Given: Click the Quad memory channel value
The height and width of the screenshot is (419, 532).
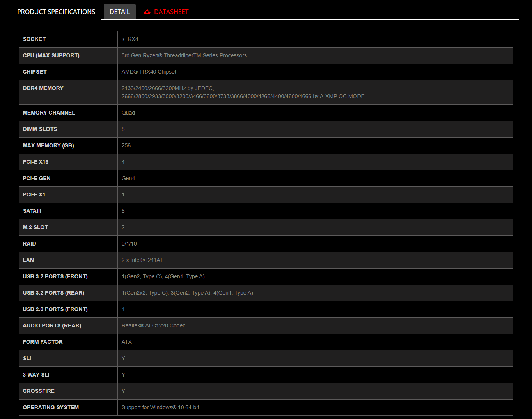Looking at the screenshot, I should point(128,113).
